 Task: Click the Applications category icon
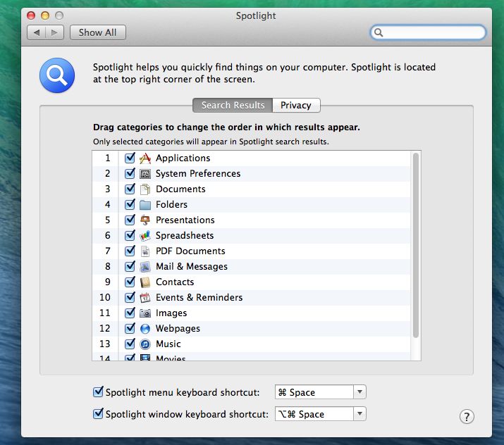(145, 158)
